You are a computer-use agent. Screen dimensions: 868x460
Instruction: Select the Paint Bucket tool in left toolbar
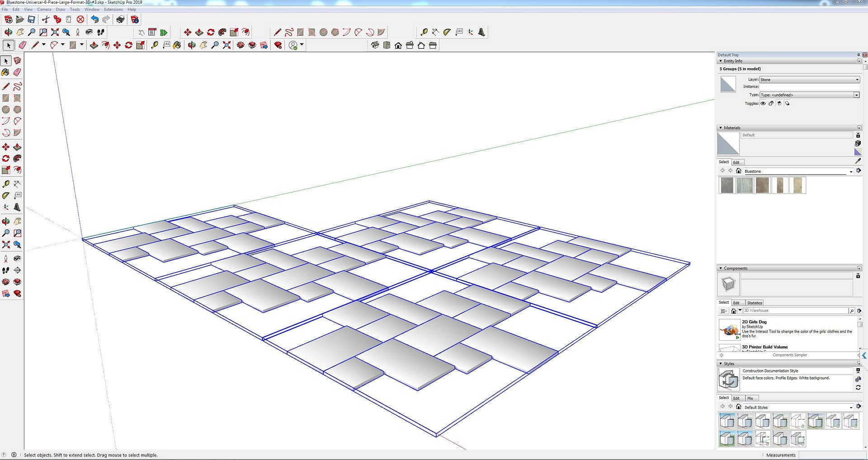[x=5, y=72]
